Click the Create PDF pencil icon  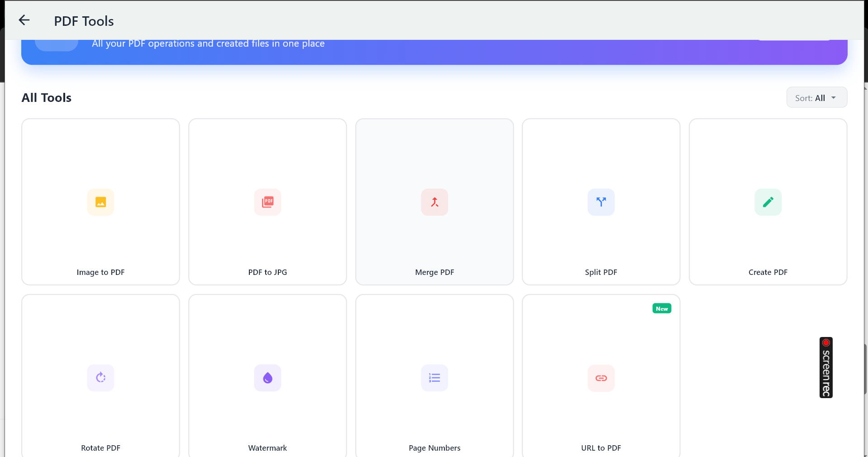pos(768,202)
